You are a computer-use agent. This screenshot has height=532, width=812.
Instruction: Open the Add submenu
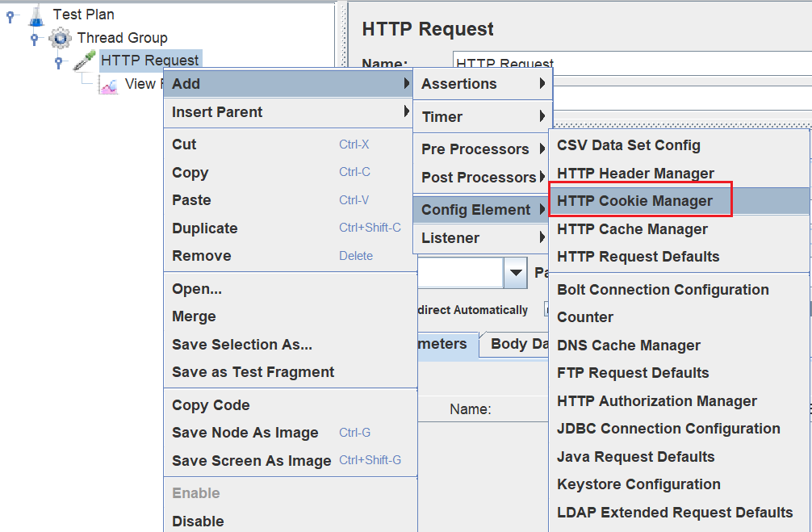click(x=288, y=83)
